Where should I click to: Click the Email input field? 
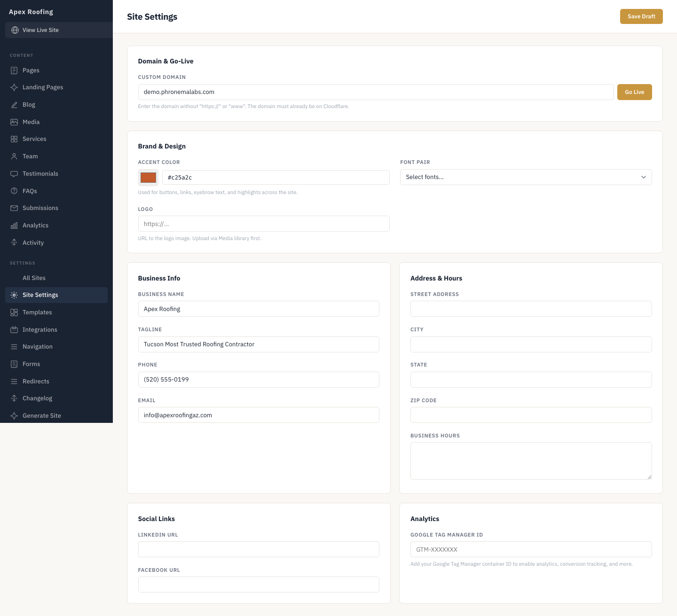pos(259,415)
